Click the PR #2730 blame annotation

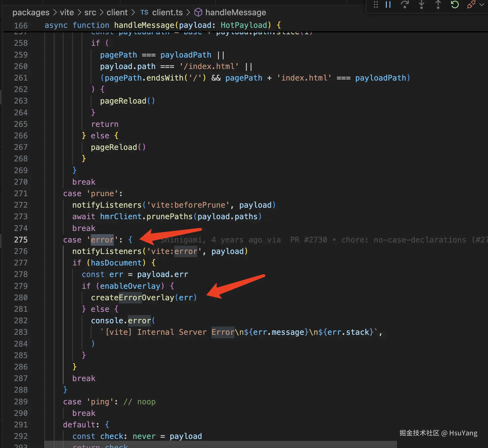tap(309, 240)
